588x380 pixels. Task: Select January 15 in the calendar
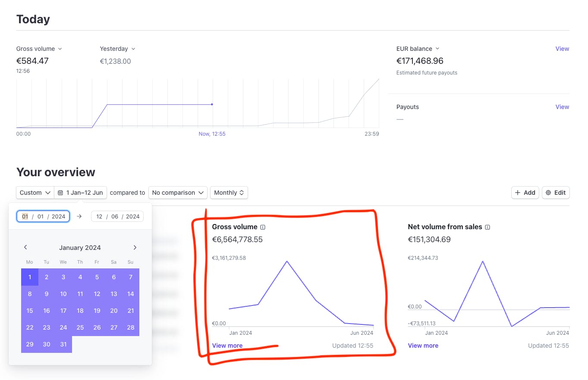click(29, 310)
